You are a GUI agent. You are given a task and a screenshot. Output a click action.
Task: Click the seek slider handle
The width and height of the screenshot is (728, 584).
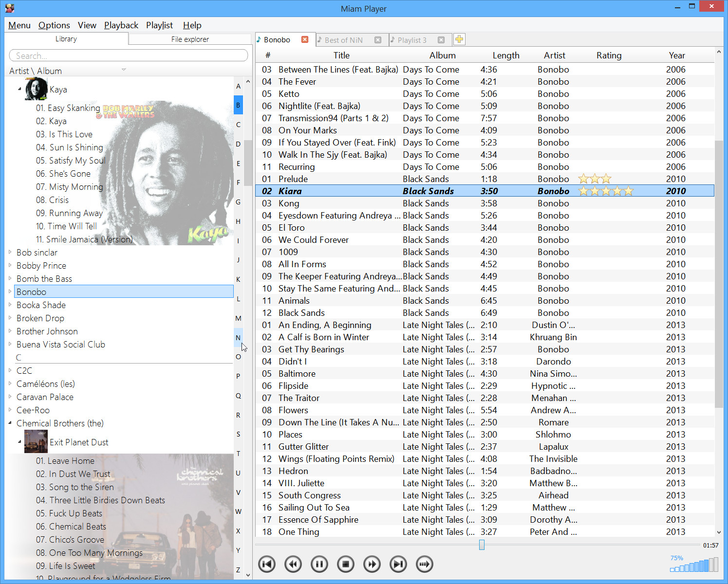coord(482,545)
